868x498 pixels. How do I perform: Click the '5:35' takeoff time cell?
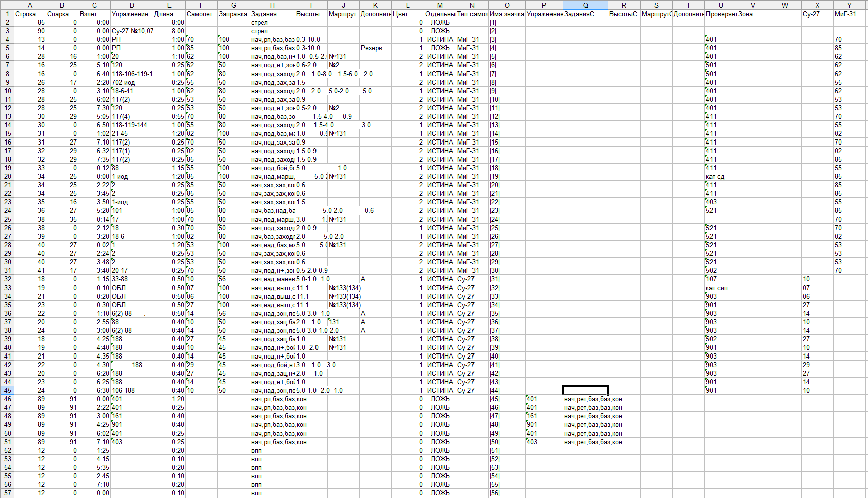point(94,467)
